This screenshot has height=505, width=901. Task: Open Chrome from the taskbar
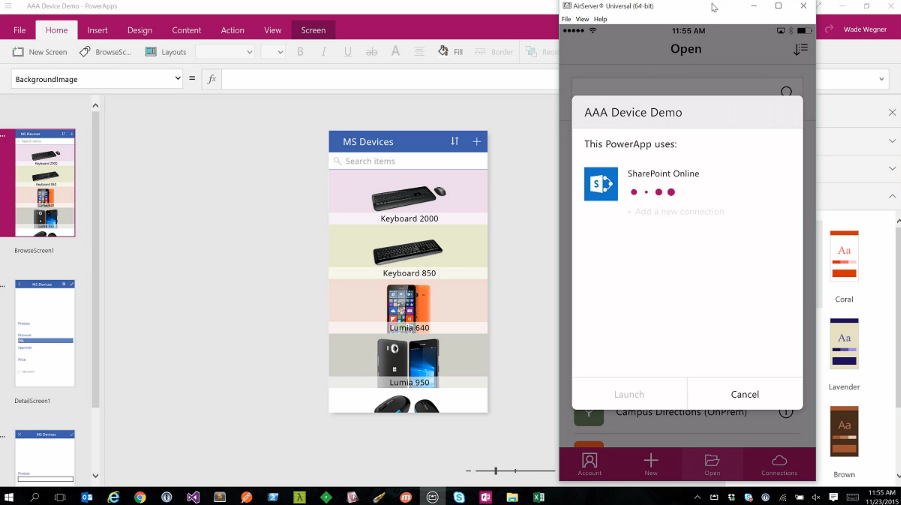click(x=140, y=497)
